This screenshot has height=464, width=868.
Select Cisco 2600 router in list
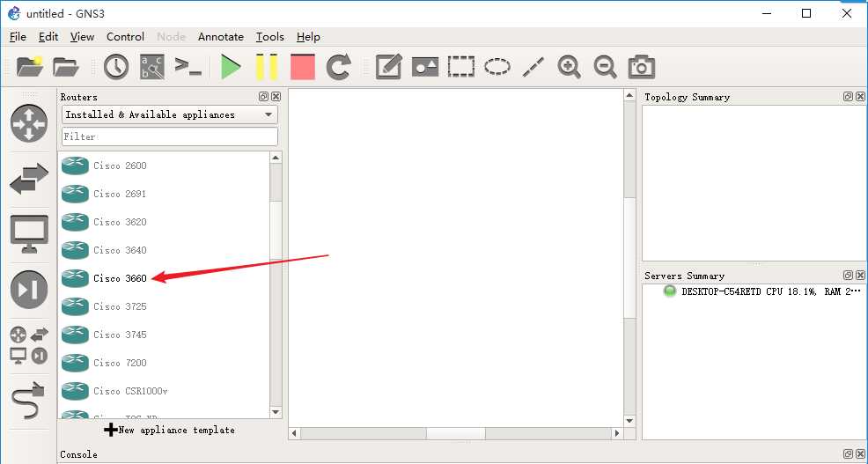164,166
